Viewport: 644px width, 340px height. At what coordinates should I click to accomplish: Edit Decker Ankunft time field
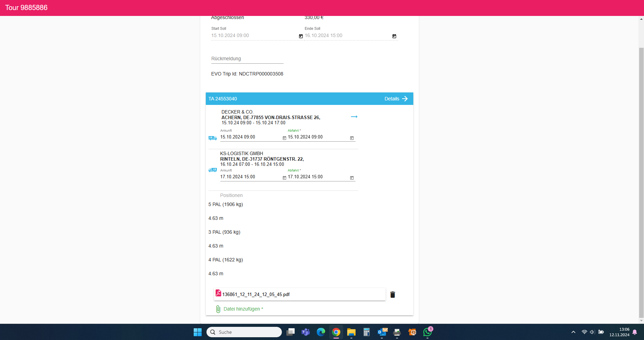(251, 137)
